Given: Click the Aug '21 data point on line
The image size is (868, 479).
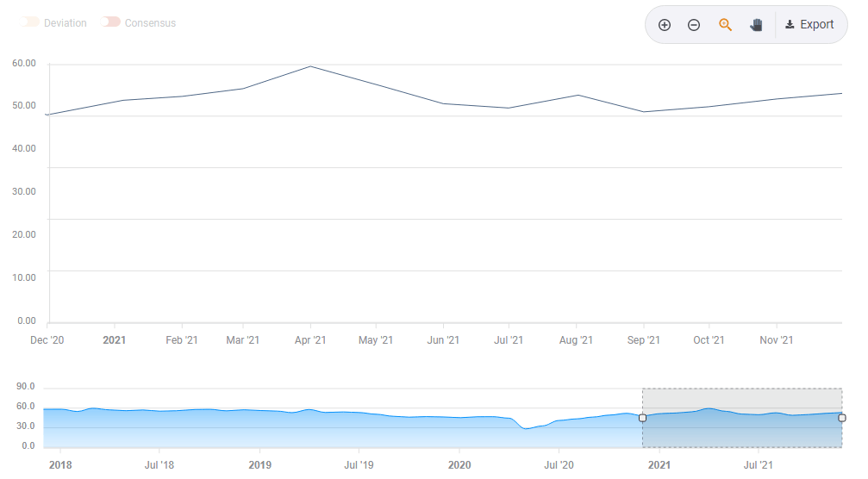Looking at the screenshot, I should click(578, 95).
